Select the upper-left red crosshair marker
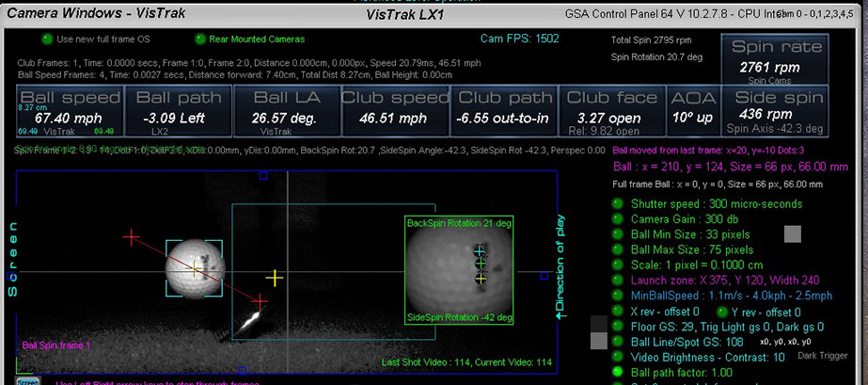The height and width of the screenshot is (385, 868). coord(132,237)
